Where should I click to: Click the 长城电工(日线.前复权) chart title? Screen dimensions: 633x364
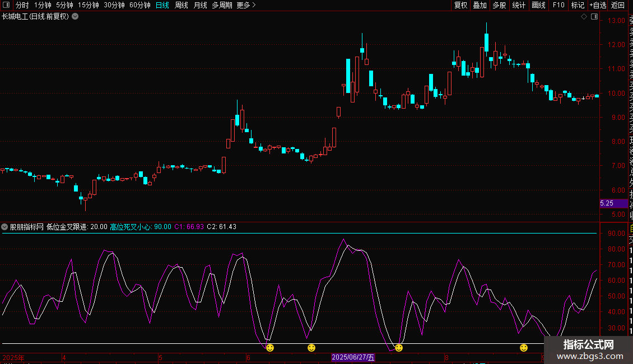click(x=35, y=17)
